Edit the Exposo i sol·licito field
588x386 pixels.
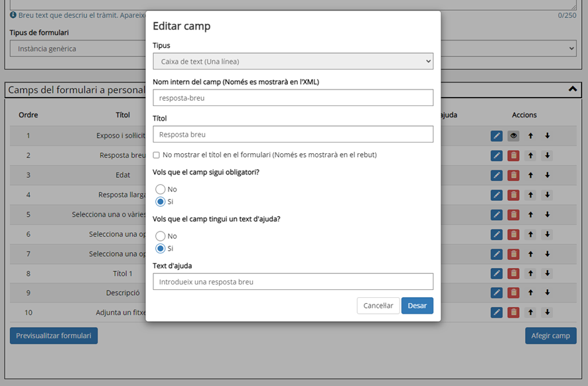[496, 136]
